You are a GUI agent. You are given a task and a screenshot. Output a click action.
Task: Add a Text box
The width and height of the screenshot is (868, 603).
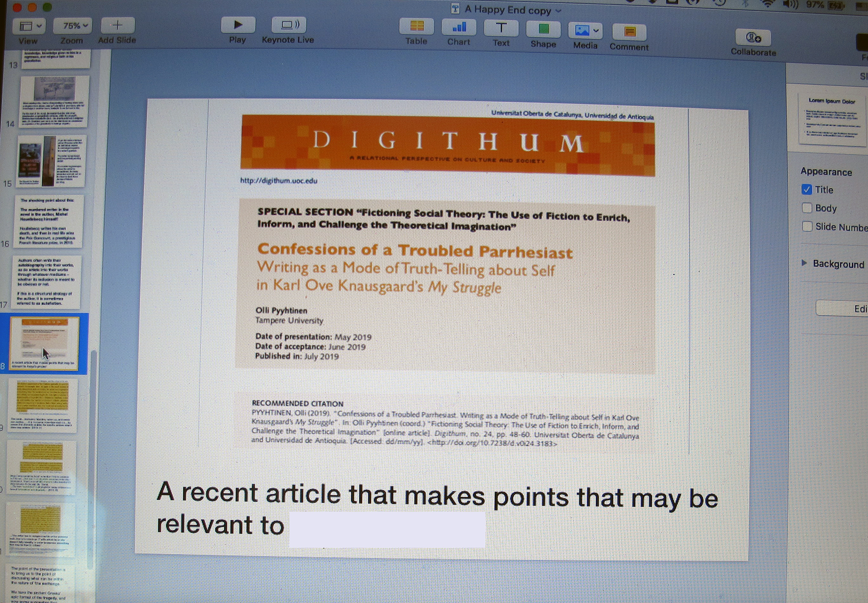(501, 28)
